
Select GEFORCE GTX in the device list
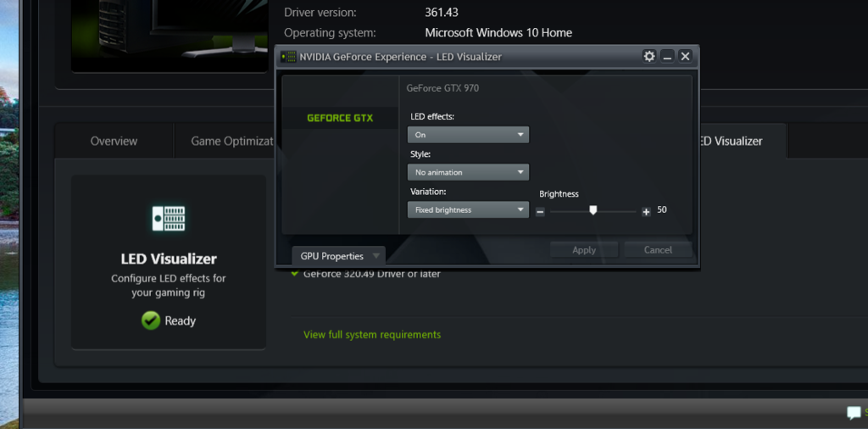pyautogui.click(x=340, y=118)
